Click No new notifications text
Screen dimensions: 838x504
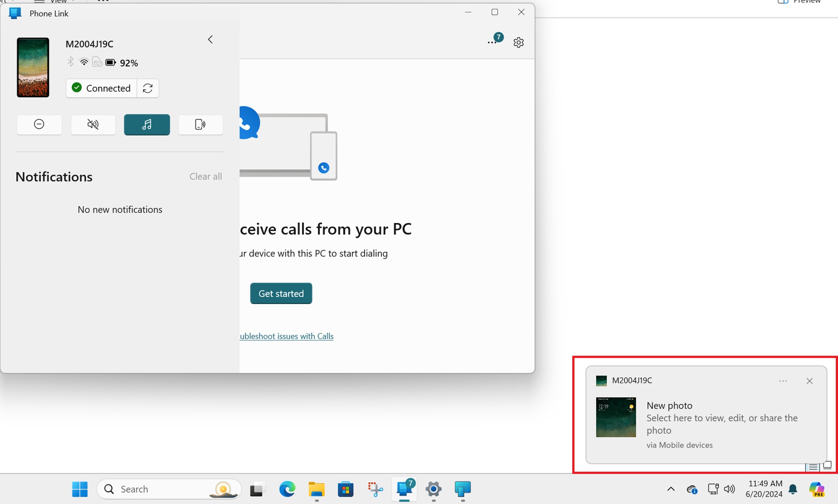[x=120, y=209]
